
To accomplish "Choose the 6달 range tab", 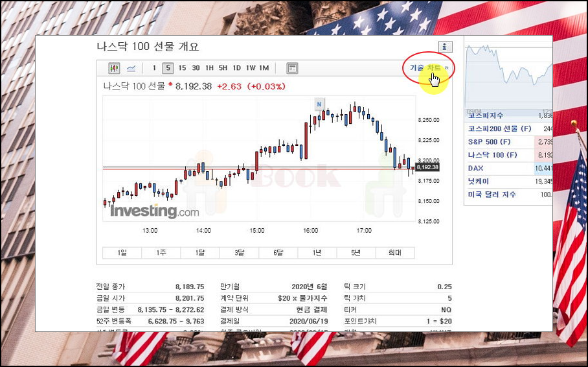I will 278,253.
